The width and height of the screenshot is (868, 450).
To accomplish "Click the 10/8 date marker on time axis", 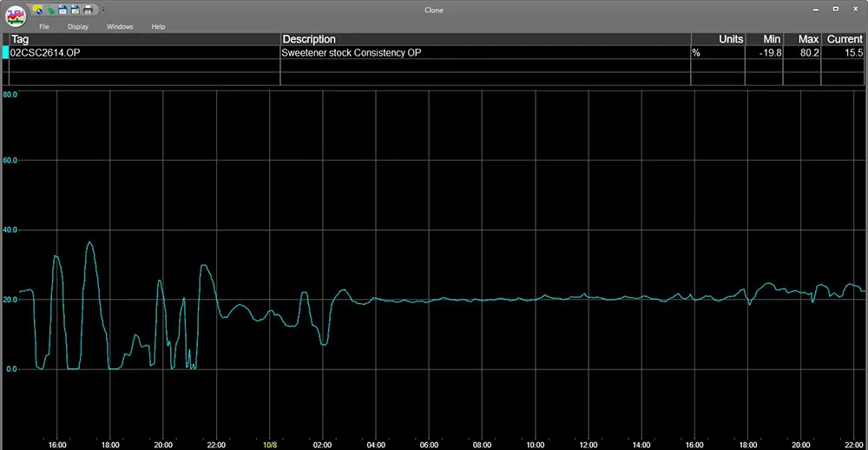I will (270, 445).
